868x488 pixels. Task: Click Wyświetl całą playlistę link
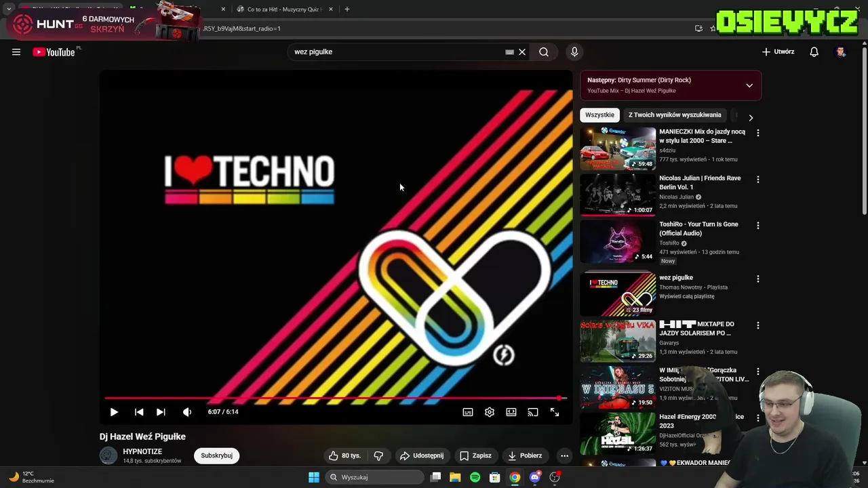pos(686,296)
